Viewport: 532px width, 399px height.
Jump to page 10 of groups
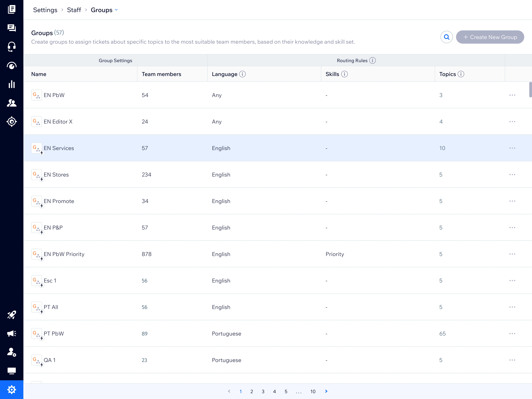point(313,391)
